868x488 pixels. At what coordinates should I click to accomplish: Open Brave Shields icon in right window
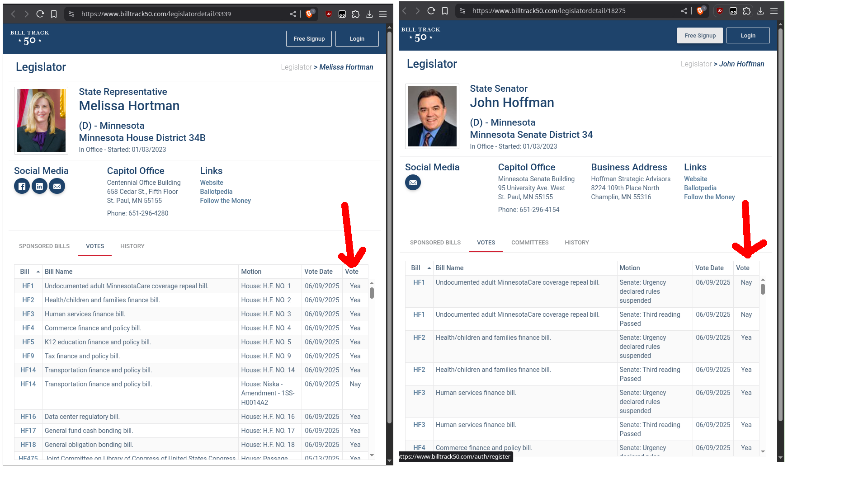[701, 11]
